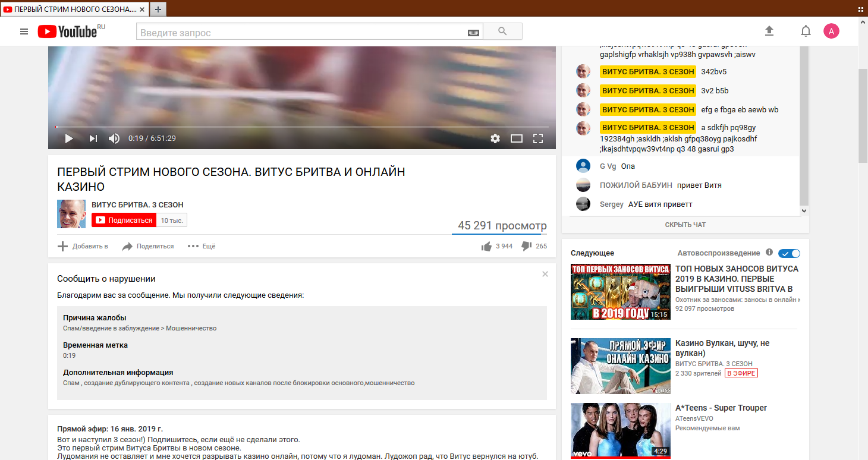Open the on-screen keyboard icon in search box
This screenshot has height=460, width=868.
(473, 33)
